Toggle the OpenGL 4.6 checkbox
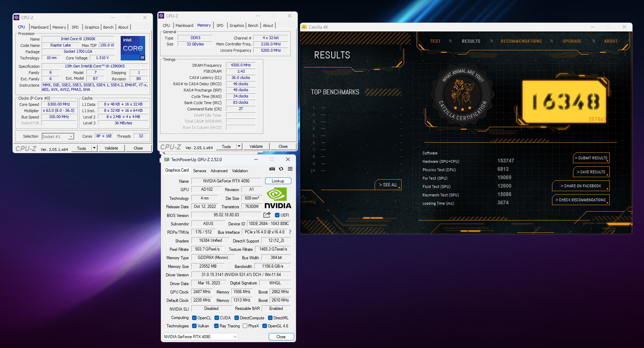This screenshot has width=644, height=348. 265,326
